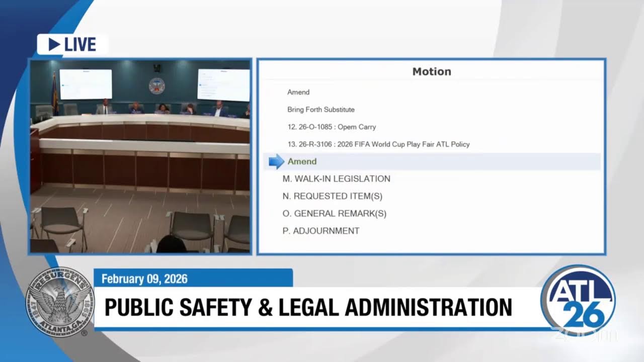The height and width of the screenshot is (362, 644).
Task: Select the Amend entry above Bring Forth Substitute
Action: pyautogui.click(x=298, y=92)
